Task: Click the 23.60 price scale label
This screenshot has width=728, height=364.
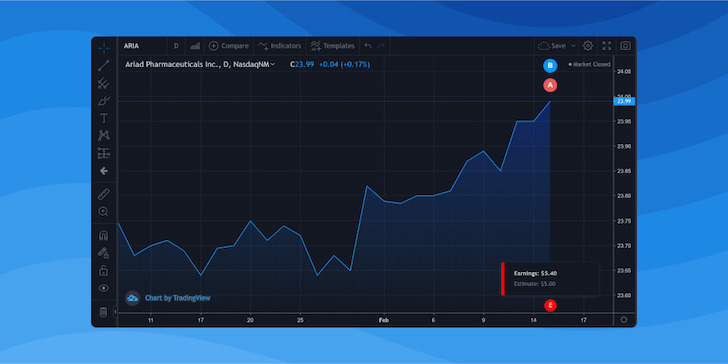Action: click(624, 295)
